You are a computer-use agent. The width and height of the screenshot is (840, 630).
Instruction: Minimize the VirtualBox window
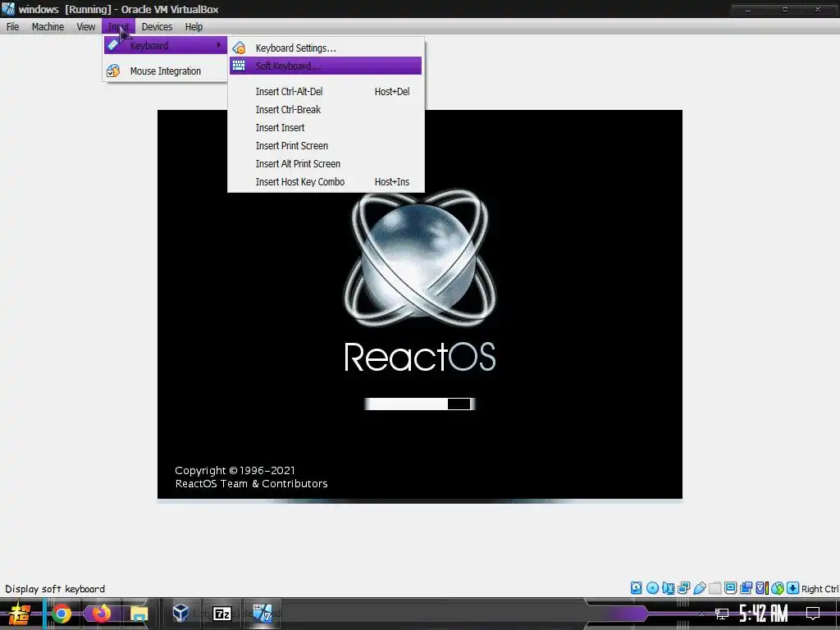click(748, 9)
